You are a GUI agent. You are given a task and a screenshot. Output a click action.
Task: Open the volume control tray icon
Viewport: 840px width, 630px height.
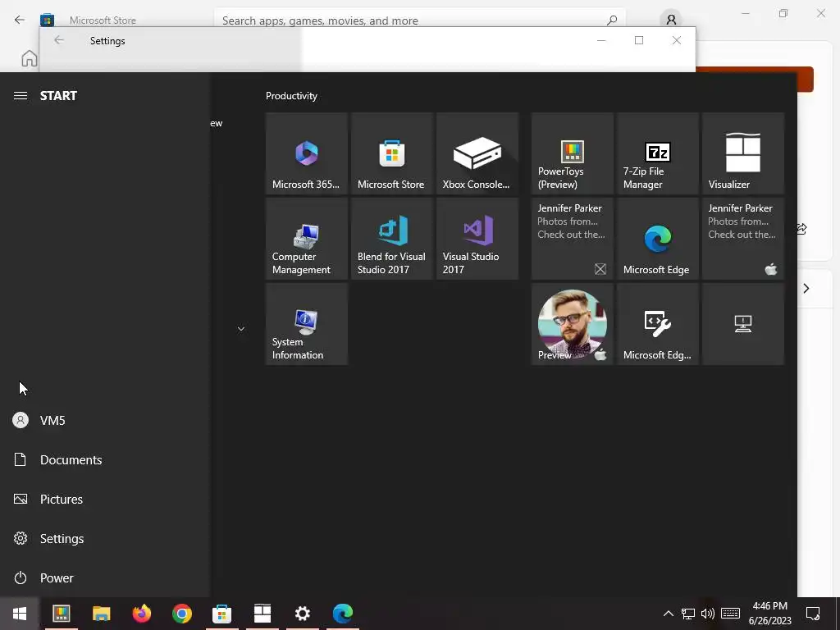(708, 614)
